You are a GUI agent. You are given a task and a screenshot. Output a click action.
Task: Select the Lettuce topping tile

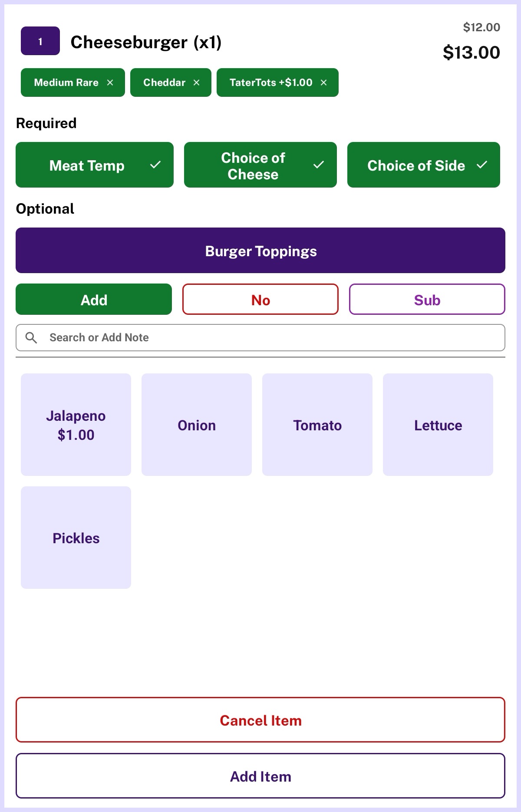pos(438,425)
